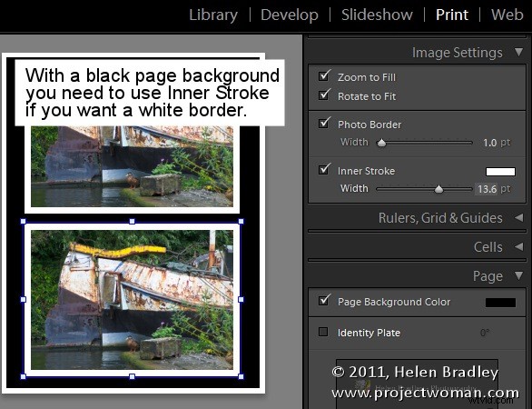Open the Slideshow module
Image resolution: width=532 pixels, height=409 pixels.
(x=377, y=15)
